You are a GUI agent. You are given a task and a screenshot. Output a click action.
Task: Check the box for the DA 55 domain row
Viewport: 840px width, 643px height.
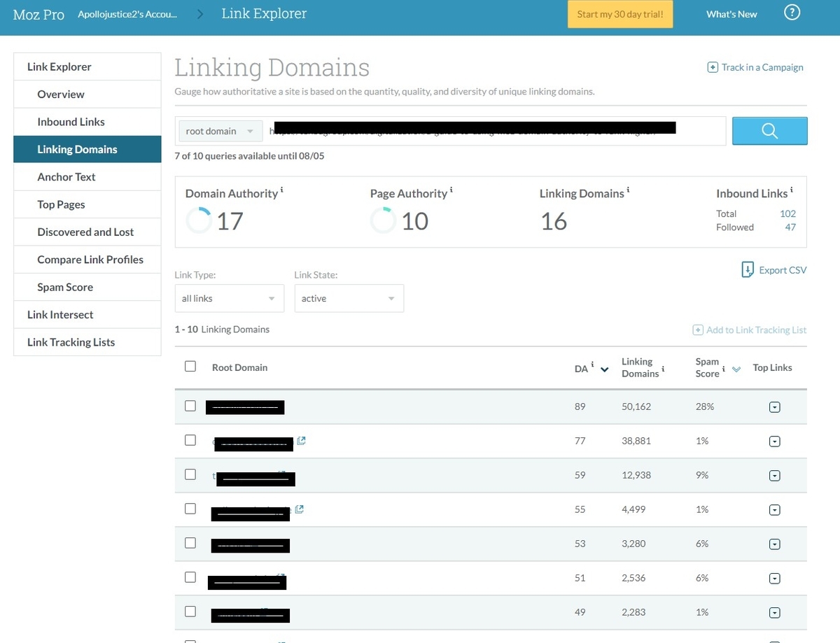coord(190,508)
